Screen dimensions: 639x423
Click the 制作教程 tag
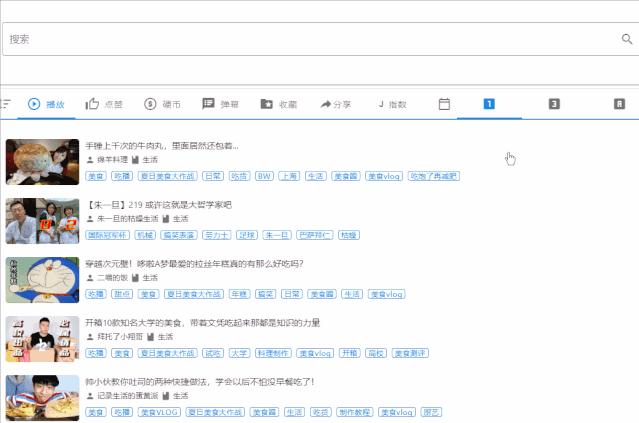coord(355,412)
